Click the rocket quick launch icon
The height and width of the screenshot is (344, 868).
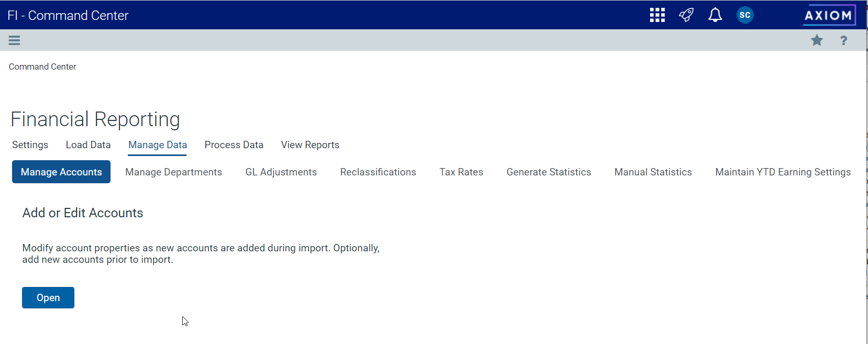click(x=686, y=15)
